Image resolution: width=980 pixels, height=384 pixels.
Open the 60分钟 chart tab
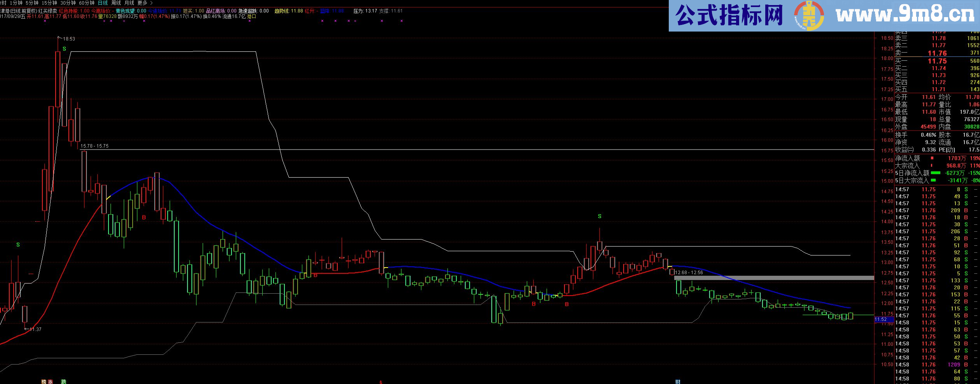[x=87, y=3]
